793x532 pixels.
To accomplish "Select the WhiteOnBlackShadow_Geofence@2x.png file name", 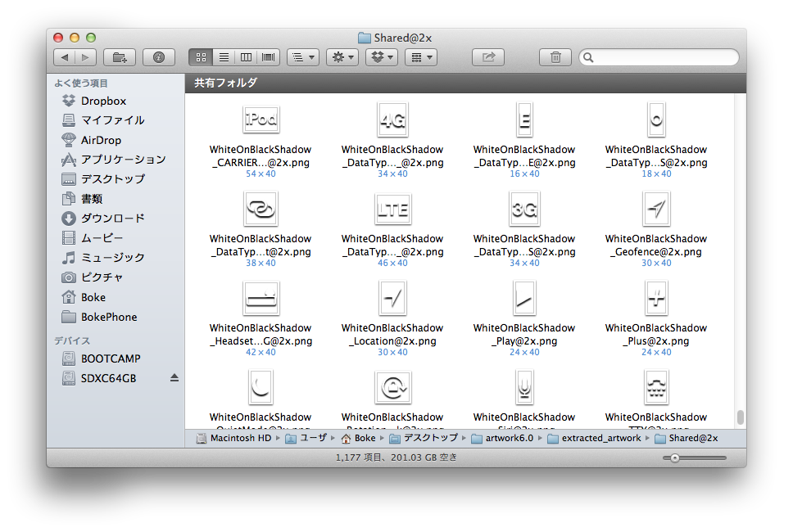I will click(656, 245).
